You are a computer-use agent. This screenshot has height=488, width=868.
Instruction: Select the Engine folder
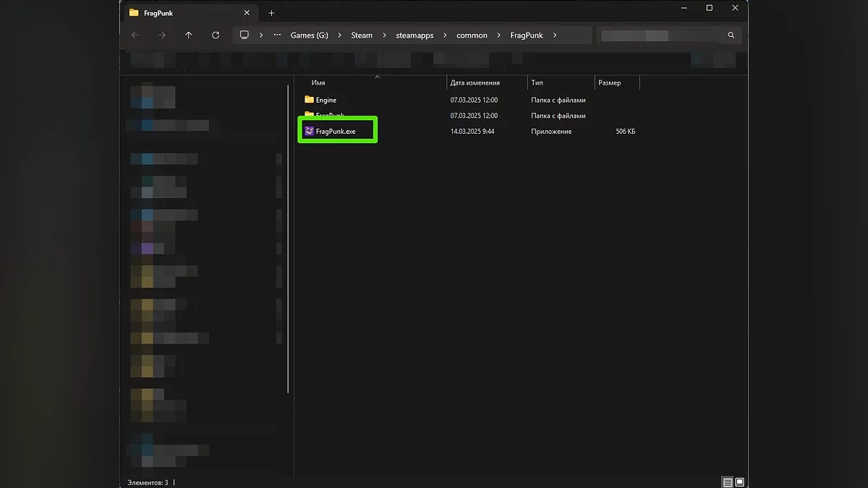[x=325, y=100]
